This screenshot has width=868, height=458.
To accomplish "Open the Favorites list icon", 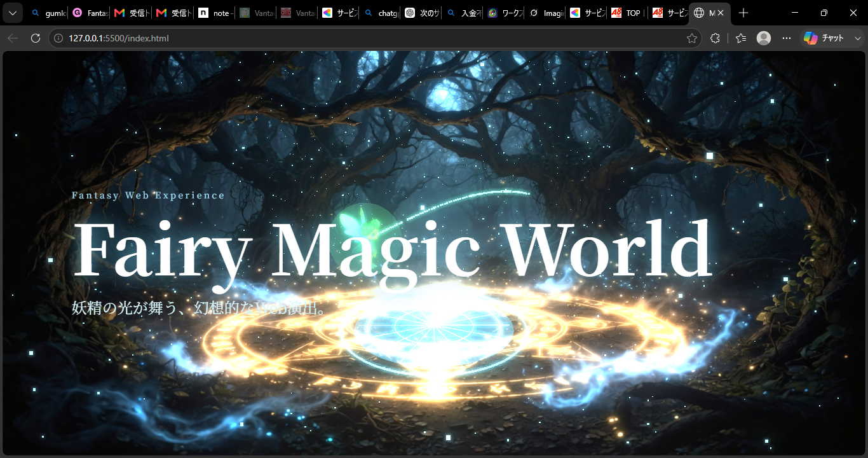I will (x=741, y=38).
